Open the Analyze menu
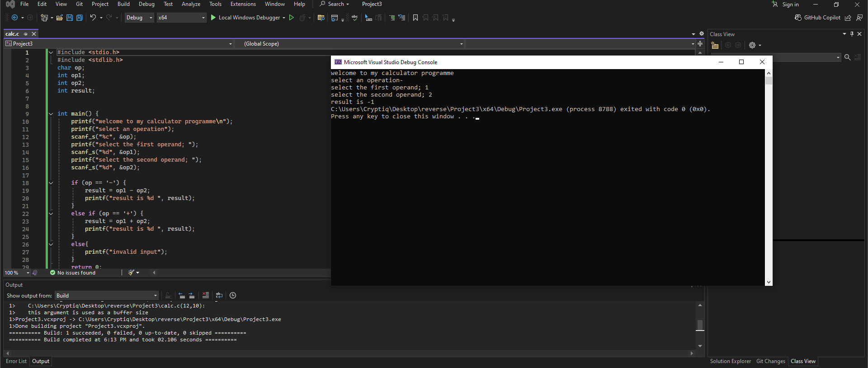The width and height of the screenshot is (868, 368). [191, 4]
